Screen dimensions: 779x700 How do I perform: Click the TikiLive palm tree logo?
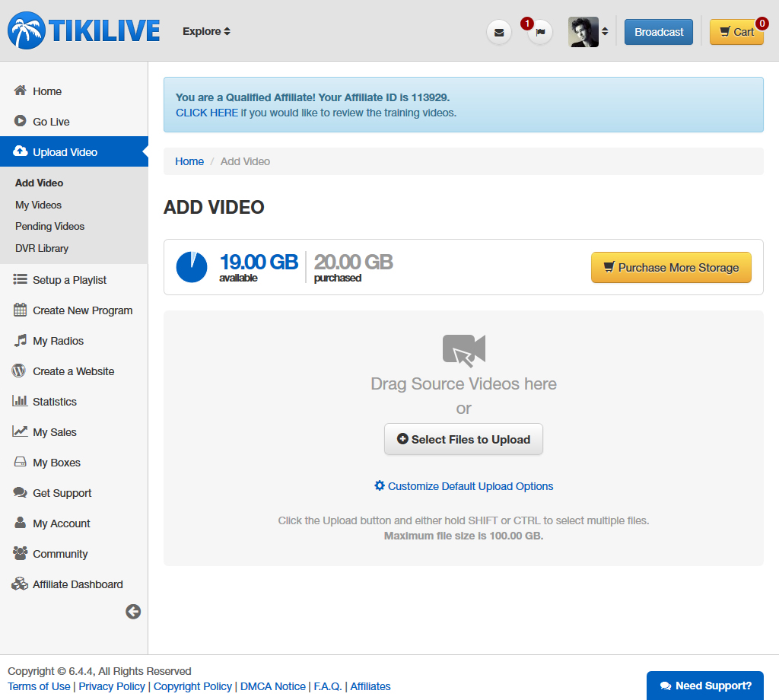(27, 30)
